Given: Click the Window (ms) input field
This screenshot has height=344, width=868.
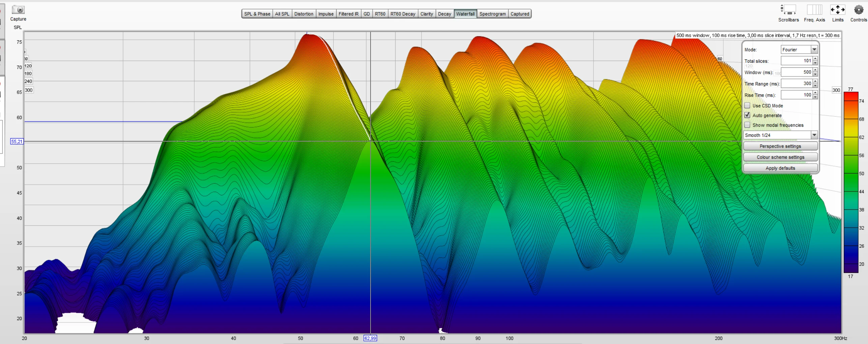Looking at the screenshot, I should tap(797, 72).
